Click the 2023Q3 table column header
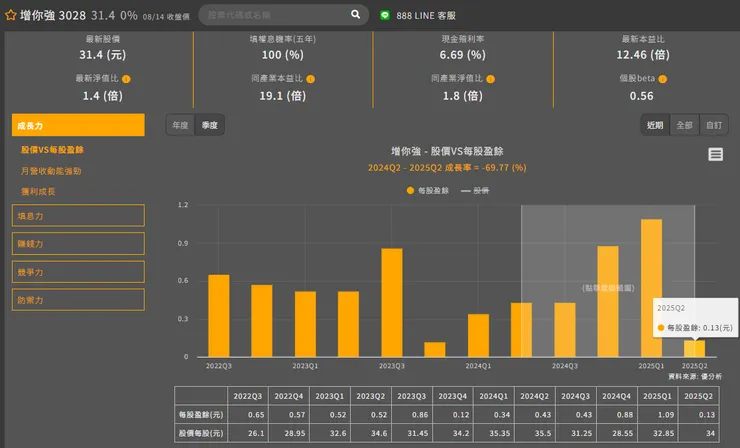Screen dimensions: 740x448 [412, 396]
